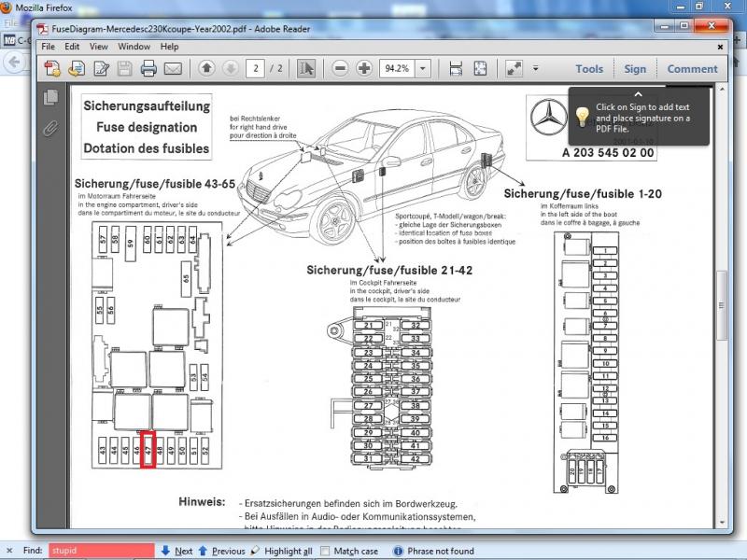Viewport: 747px width, 560px height.
Task: Click the Hinweis: label
Action: coord(202,501)
